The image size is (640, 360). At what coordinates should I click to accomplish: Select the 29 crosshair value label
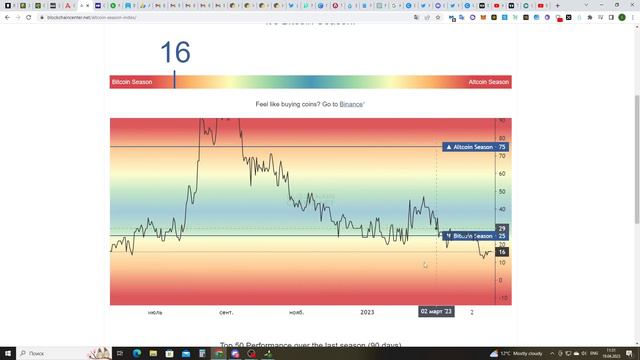coord(502,229)
